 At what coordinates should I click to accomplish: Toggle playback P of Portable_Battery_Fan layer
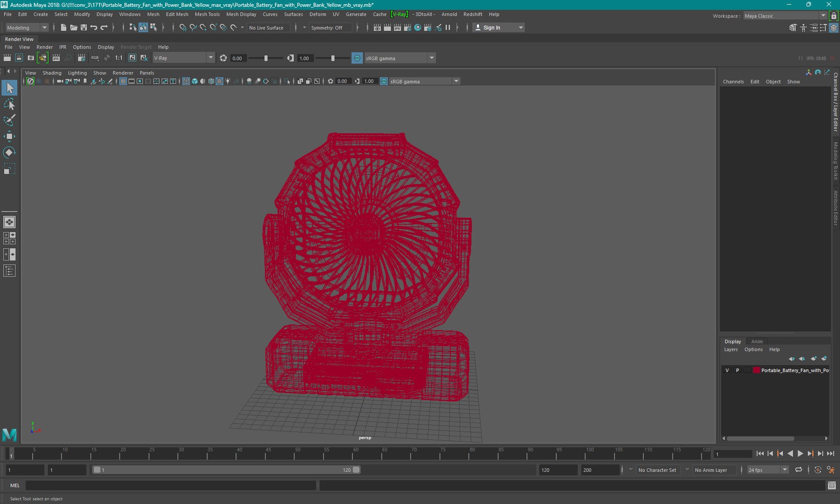coord(737,370)
